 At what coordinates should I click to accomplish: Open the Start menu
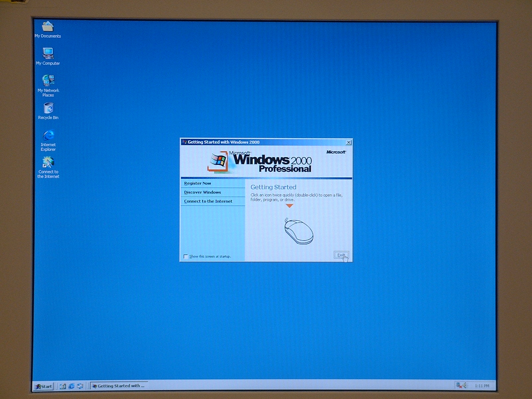[44, 386]
